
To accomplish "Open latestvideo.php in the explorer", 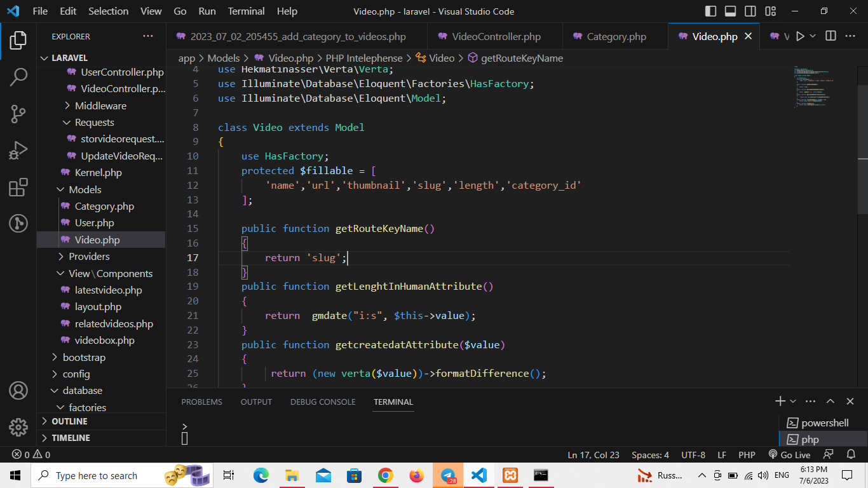I will 108,290.
